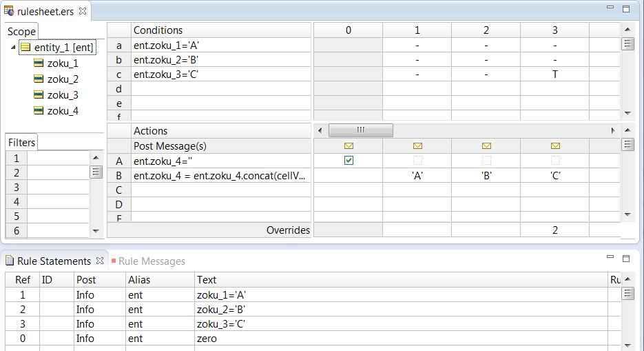Click the horizontal scrollbar thumb
The height and width of the screenshot is (351, 644).
click(x=361, y=131)
